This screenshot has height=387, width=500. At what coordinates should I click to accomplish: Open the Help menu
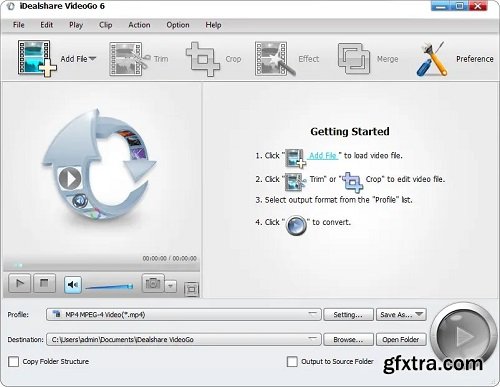tap(213, 25)
